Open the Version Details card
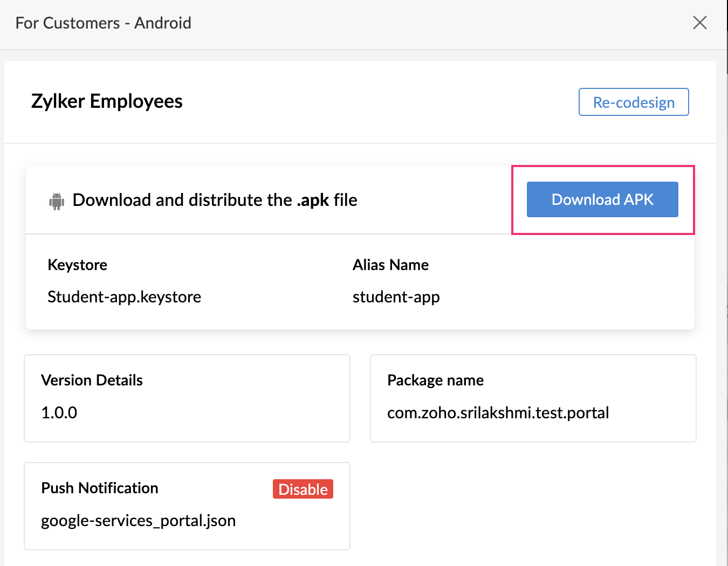 coord(187,398)
